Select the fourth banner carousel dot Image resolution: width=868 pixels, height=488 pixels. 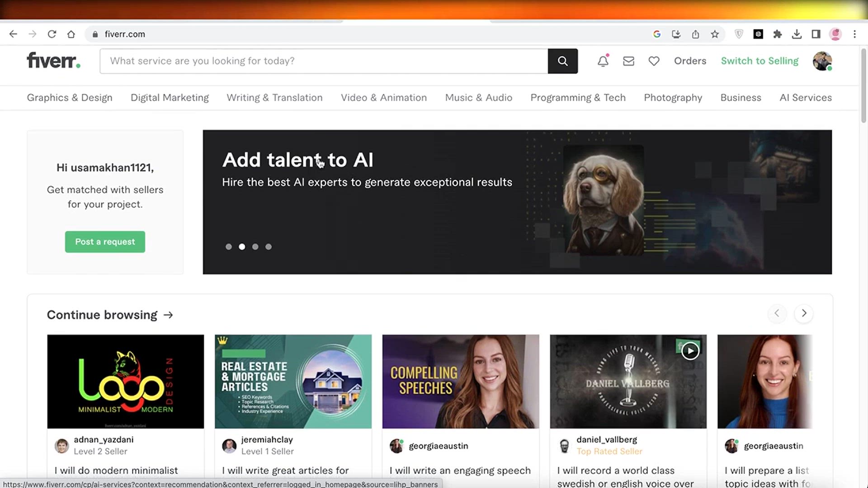coord(269,247)
